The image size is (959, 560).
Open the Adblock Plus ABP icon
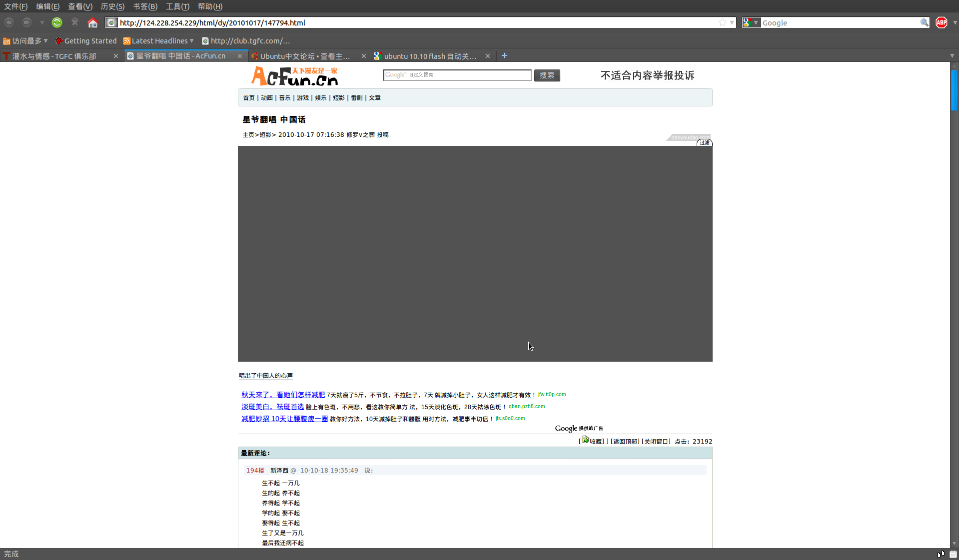[x=942, y=22]
